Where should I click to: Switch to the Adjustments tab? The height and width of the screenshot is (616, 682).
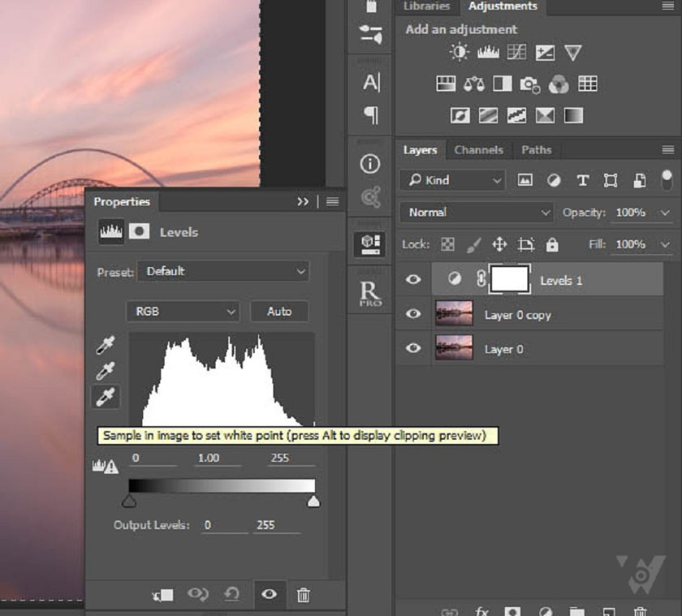(503, 6)
